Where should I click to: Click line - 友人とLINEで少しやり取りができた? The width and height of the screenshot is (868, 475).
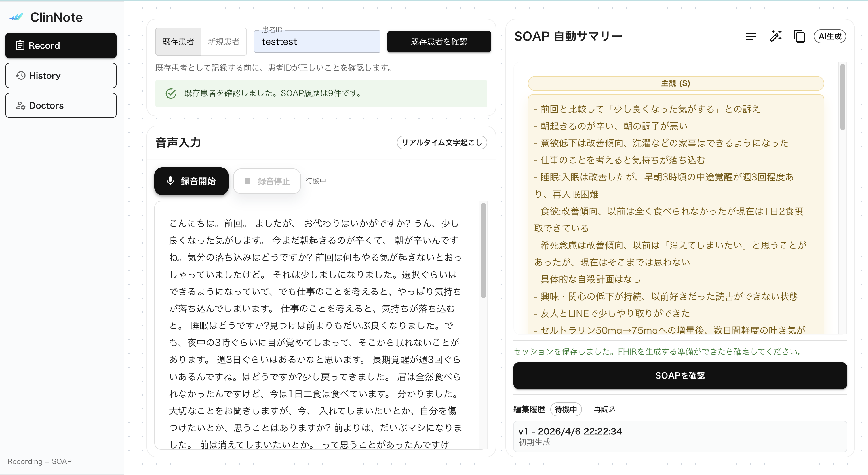(612, 313)
